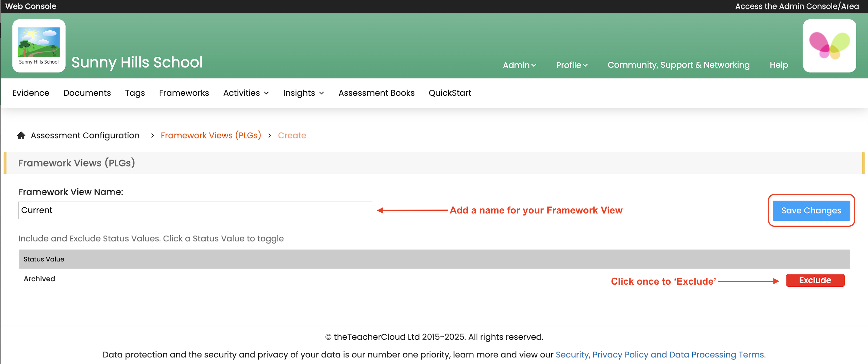Open the Profile dropdown menu

tap(572, 65)
